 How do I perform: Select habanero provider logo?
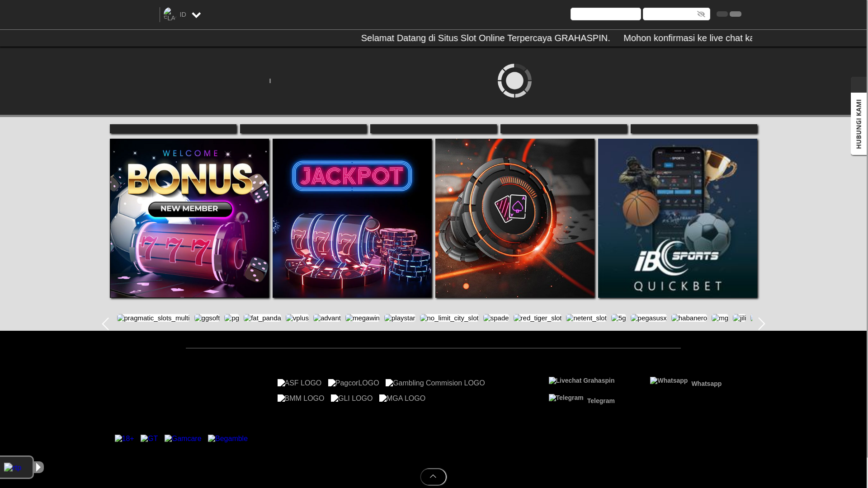point(689,318)
